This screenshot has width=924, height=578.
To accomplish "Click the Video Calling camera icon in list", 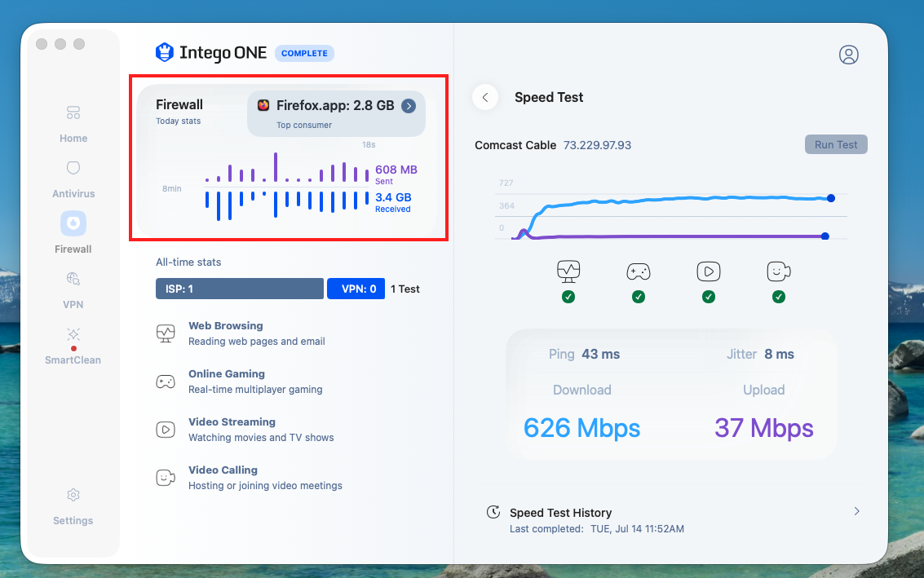I will pyautogui.click(x=166, y=477).
